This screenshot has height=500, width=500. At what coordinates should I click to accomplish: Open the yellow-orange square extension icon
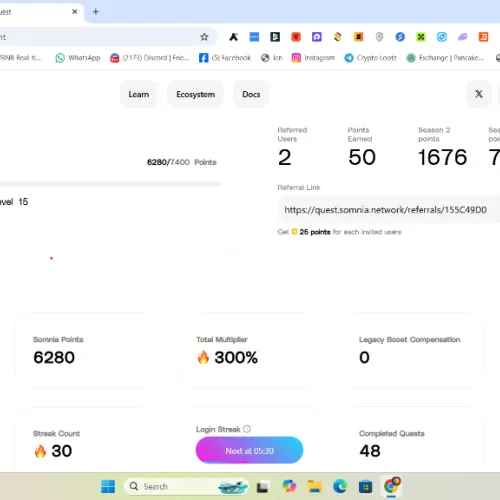[x=359, y=37]
